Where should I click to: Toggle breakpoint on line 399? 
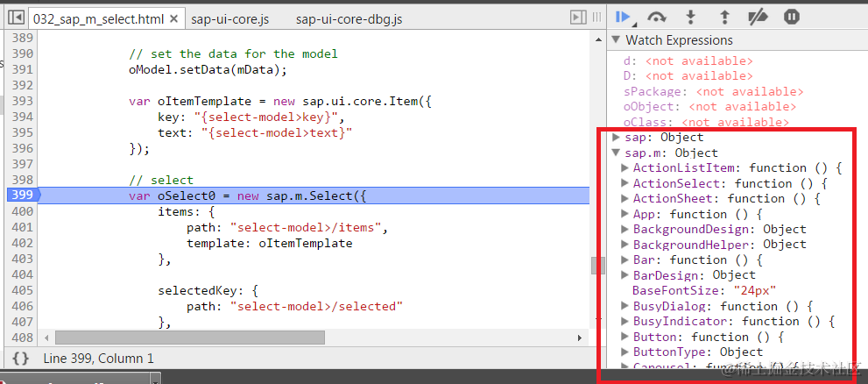click(x=21, y=195)
